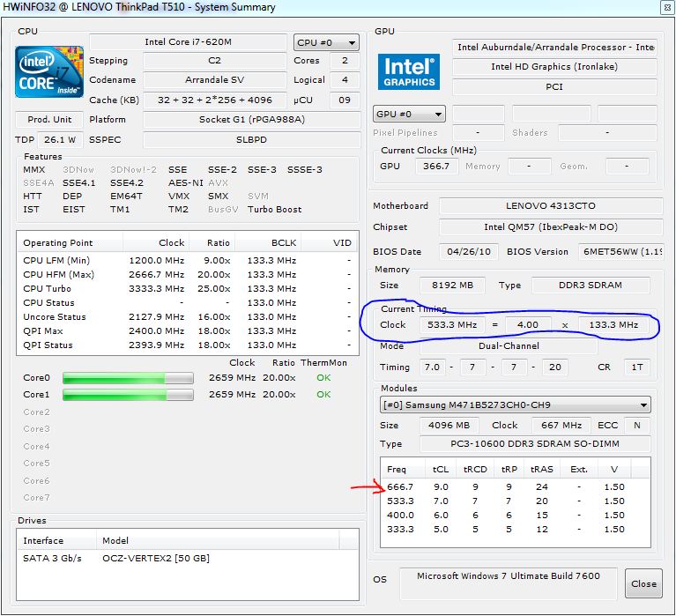Open the CPU #0 selector dropdown
The image size is (676, 616).
pos(326,42)
